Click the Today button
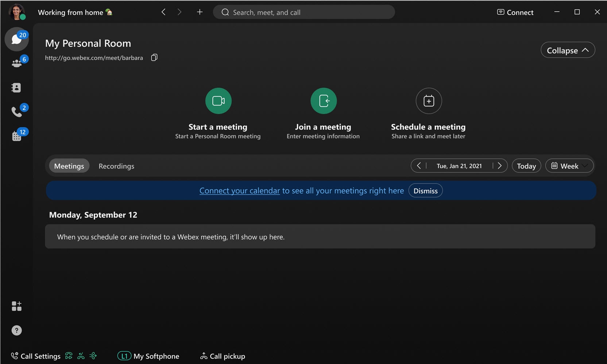 pos(526,166)
